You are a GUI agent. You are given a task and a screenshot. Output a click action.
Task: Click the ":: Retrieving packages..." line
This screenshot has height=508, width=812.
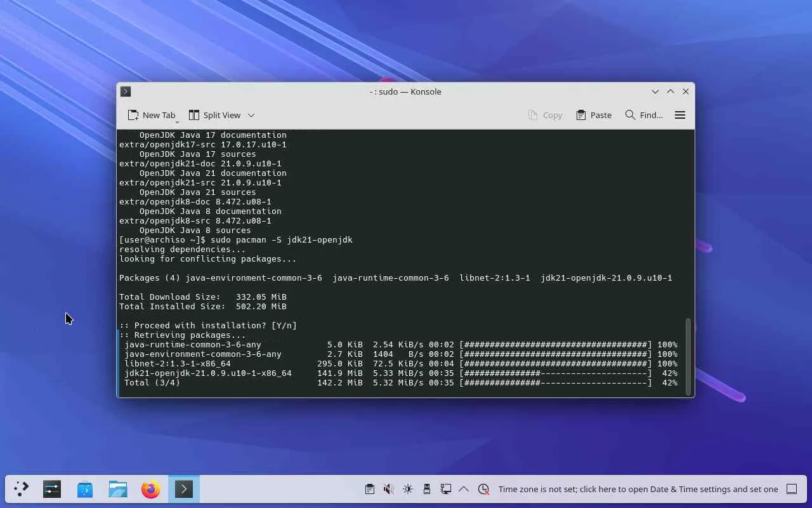click(x=183, y=335)
